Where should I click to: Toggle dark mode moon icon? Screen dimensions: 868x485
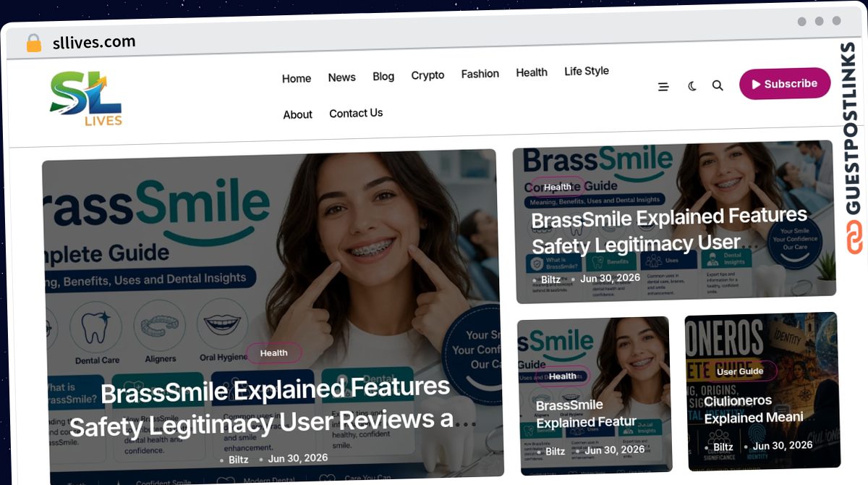pyautogui.click(x=692, y=86)
